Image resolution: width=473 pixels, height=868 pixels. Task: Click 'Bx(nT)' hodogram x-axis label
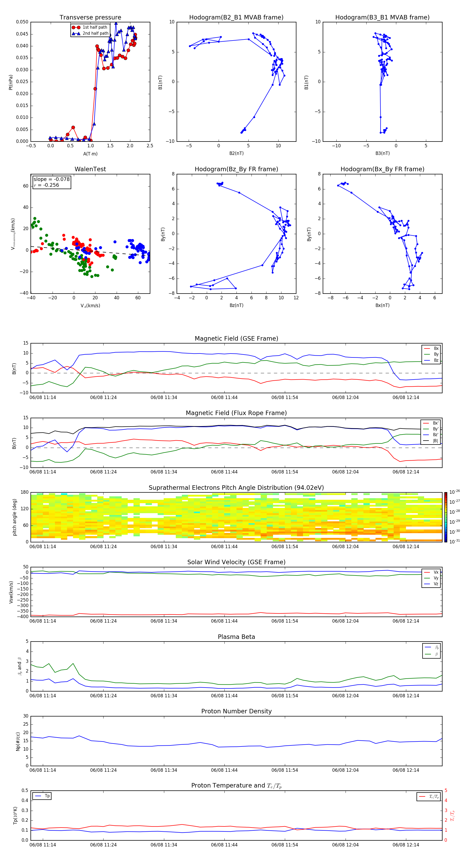(x=382, y=305)
